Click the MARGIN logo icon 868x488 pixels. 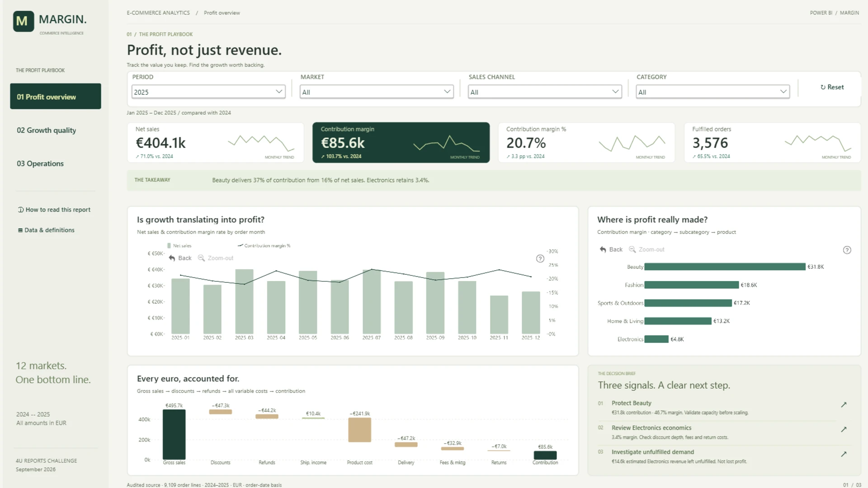(x=24, y=21)
